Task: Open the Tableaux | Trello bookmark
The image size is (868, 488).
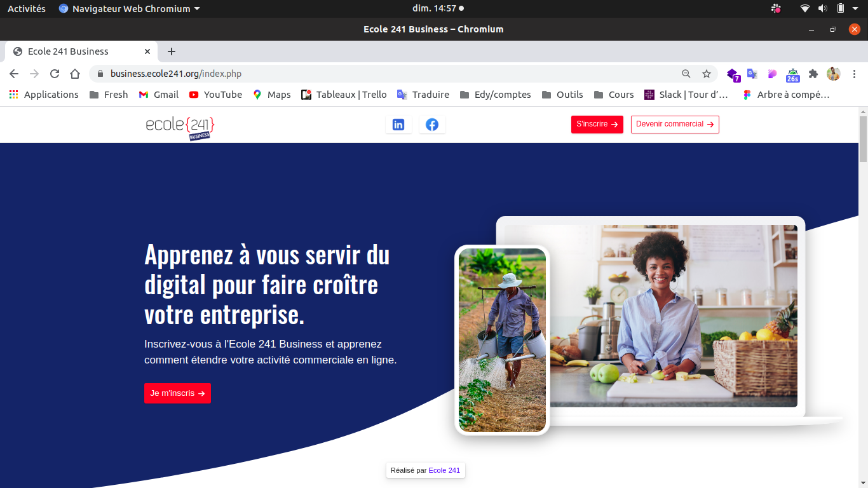Action: [344, 95]
